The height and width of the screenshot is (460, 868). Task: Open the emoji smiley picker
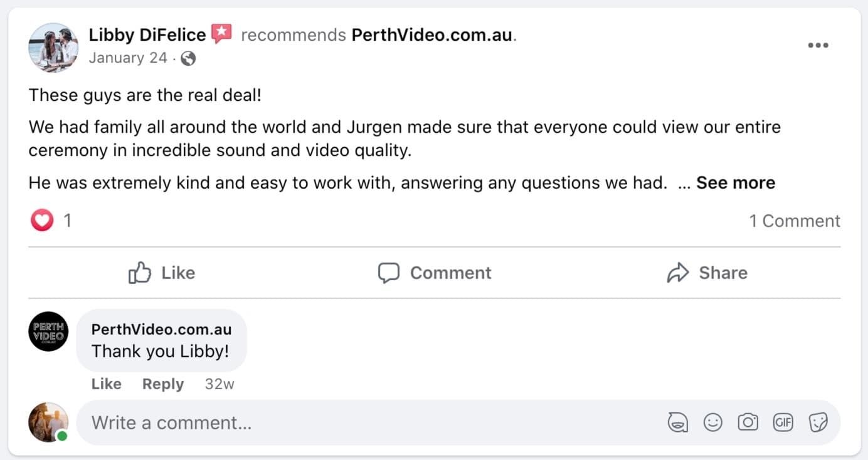click(713, 423)
